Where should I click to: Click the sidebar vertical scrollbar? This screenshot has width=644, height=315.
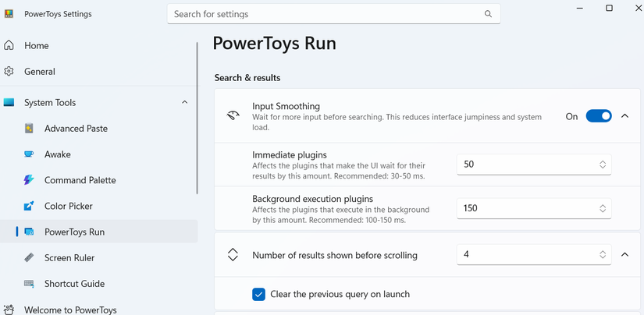(x=197, y=119)
